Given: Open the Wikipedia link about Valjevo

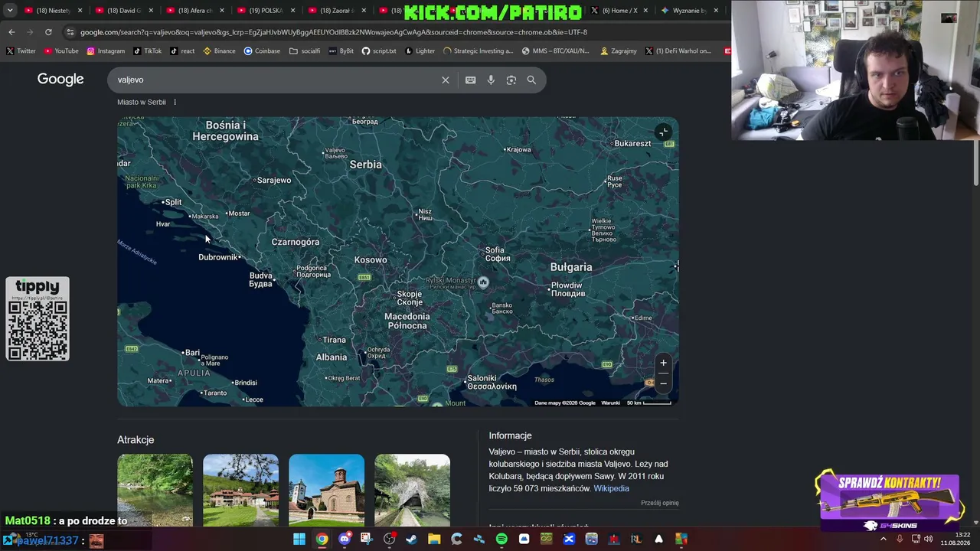Looking at the screenshot, I should point(611,488).
